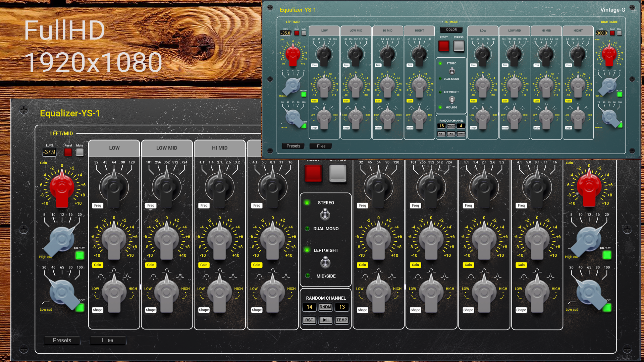Click Shape knob of first teal HI MID band
The image size is (644, 362).
pos(387,117)
